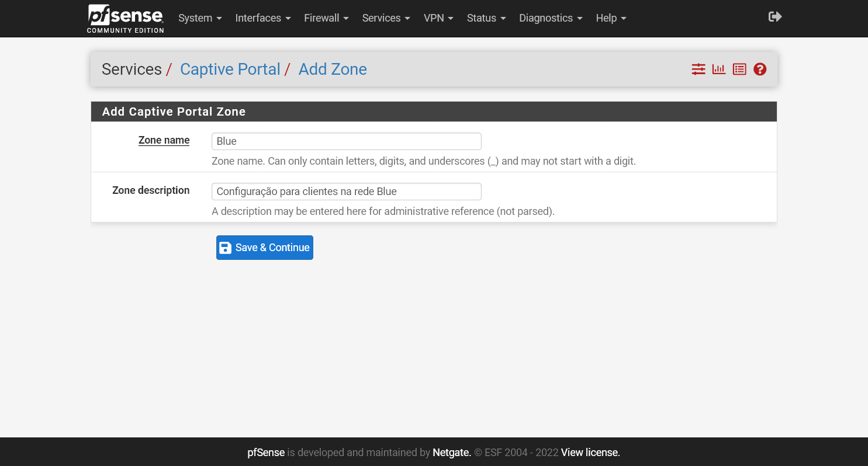Open the related log entries list icon
This screenshot has width=868, height=466.
coord(739,69)
